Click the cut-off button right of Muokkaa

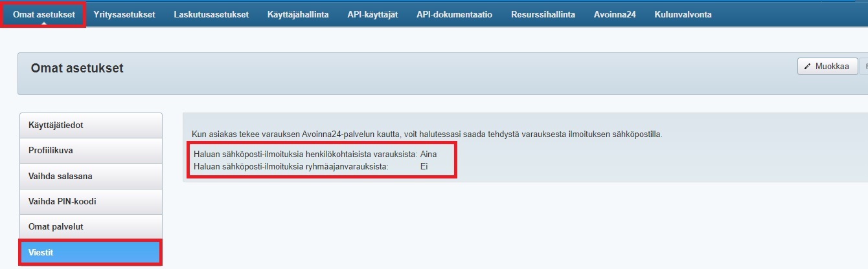click(865, 67)
